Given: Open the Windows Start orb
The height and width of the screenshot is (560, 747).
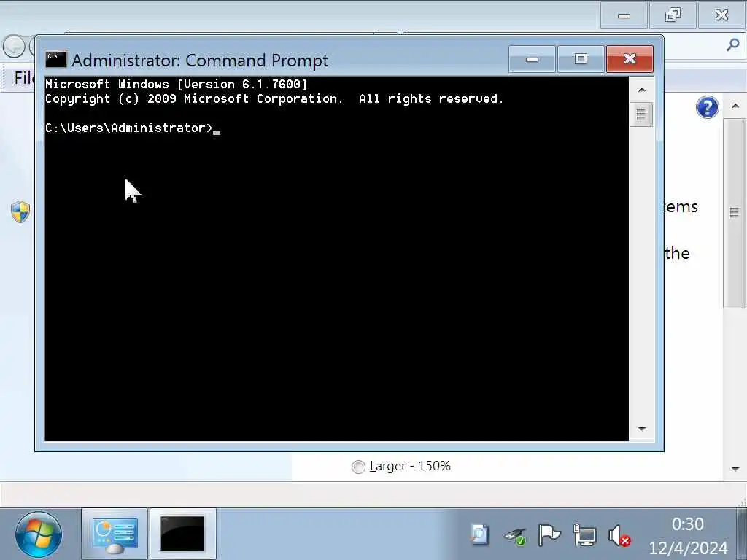Looking at the screenshot, I should pyautogui.click(x=39, y=534).
